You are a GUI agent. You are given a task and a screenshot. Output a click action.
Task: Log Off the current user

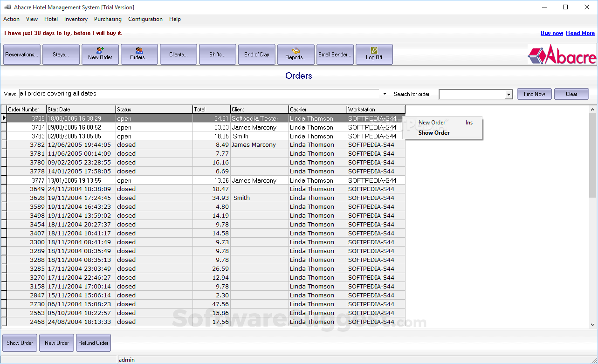tap(374, 54)
